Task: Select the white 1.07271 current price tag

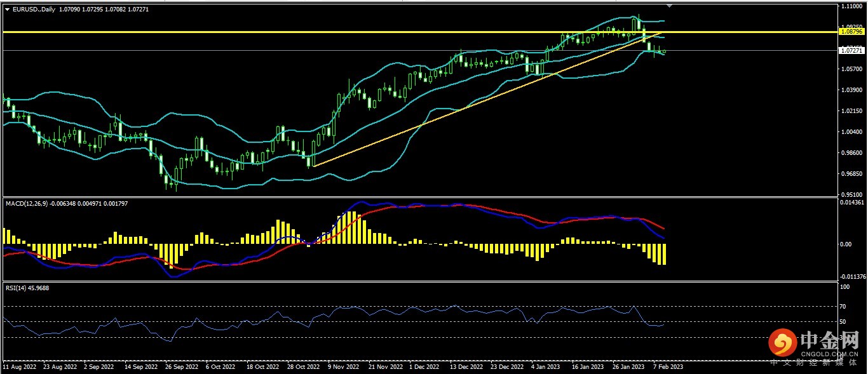Action: (851, 50)
